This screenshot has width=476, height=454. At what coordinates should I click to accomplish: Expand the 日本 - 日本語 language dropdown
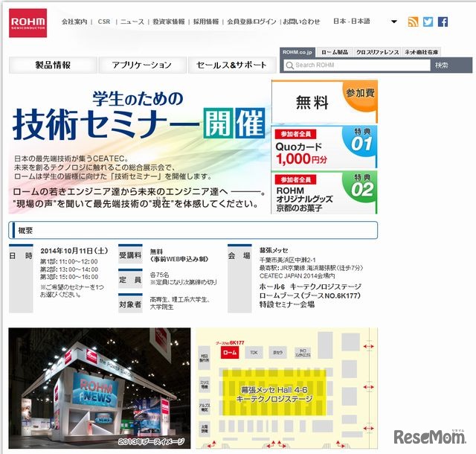[394, 22]
